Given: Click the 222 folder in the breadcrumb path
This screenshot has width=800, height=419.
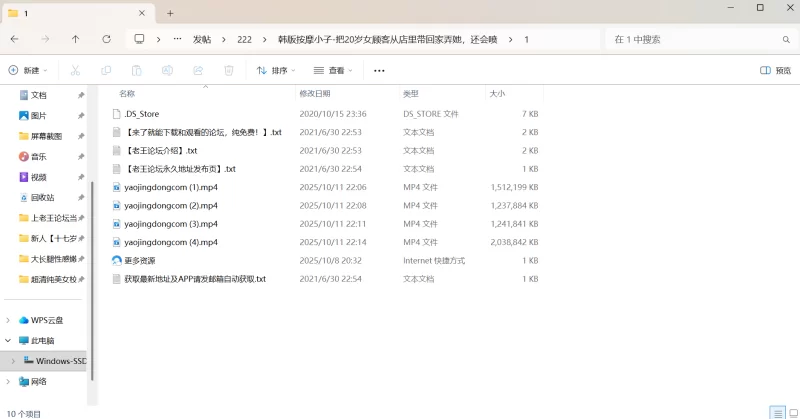Looking at the screenshot, I should pyautogui.click(x=244, y=39).
